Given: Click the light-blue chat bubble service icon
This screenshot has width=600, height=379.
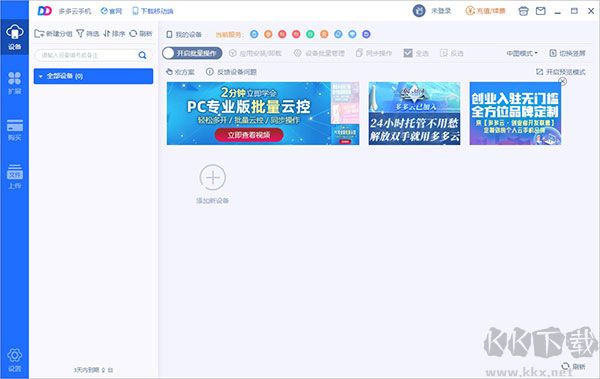Looking at the screenshot, I should 352,34.
